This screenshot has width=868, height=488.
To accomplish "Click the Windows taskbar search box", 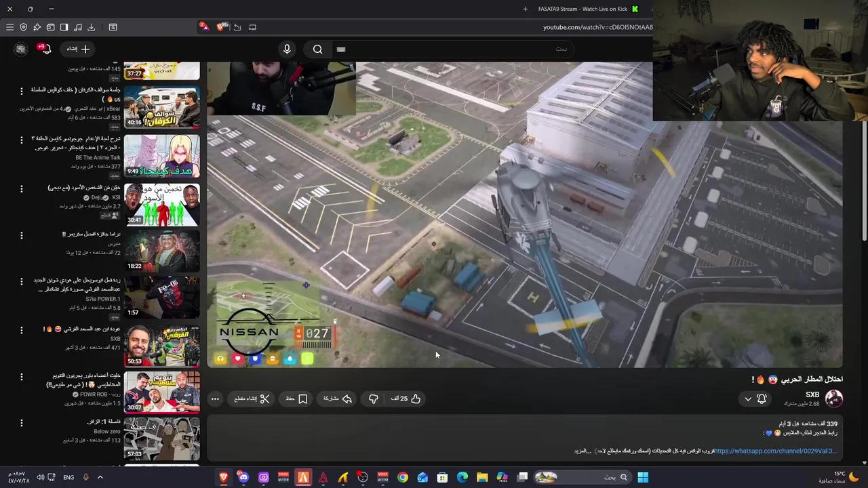I will pos(582,477).
